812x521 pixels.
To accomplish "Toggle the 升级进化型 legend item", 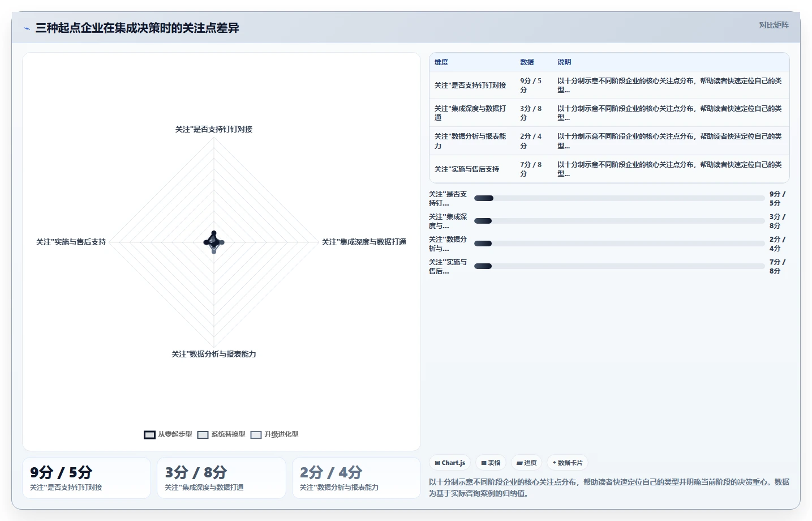I will [274, 434].
